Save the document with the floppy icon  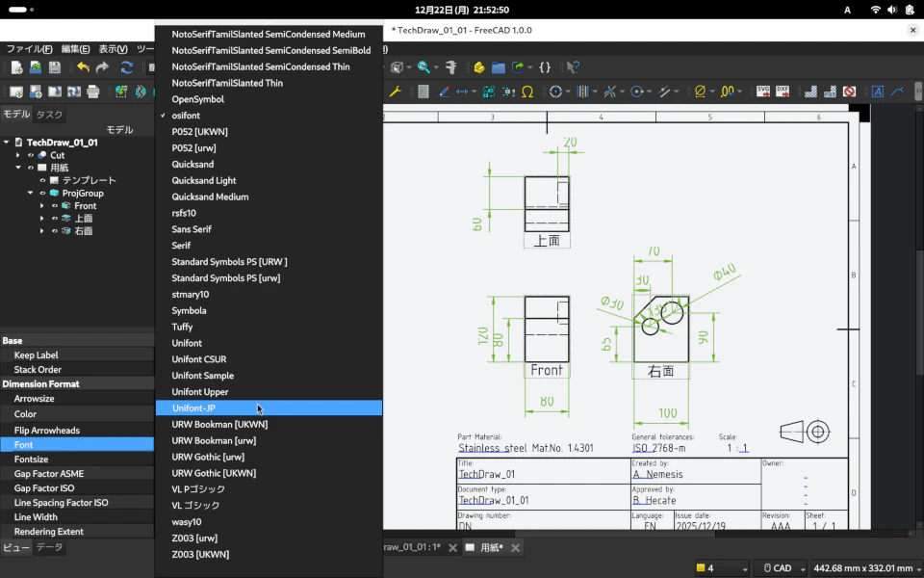54,67
